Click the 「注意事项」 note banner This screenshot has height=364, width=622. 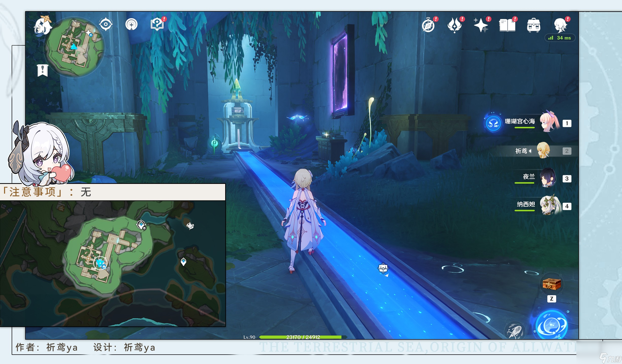click(113, 192)
